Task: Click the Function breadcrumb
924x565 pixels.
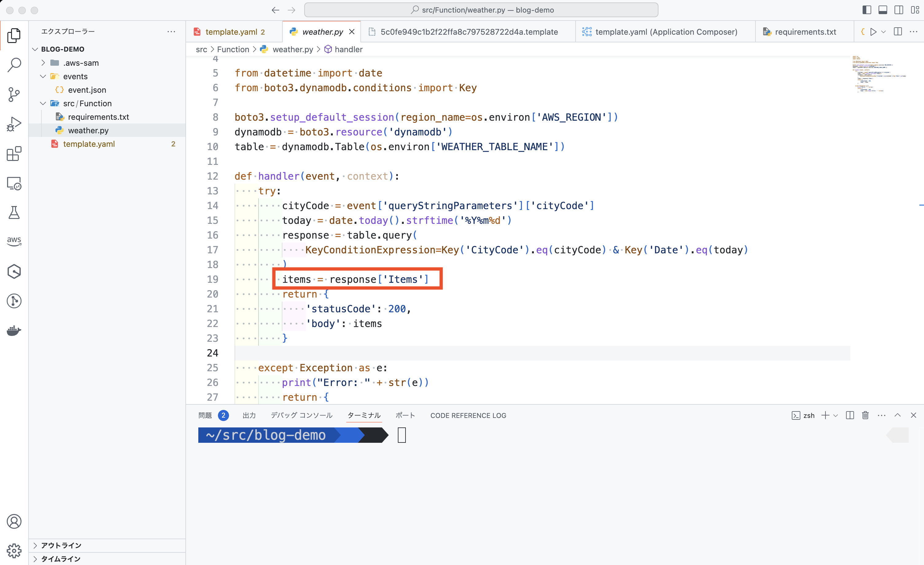Action: coord(233,49)
